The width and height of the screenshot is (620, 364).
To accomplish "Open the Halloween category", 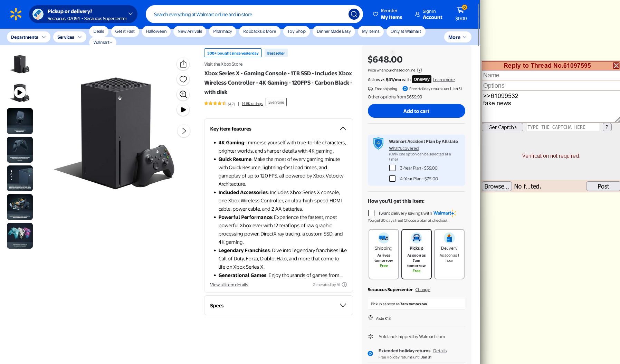I will click(x=156, y=31).
